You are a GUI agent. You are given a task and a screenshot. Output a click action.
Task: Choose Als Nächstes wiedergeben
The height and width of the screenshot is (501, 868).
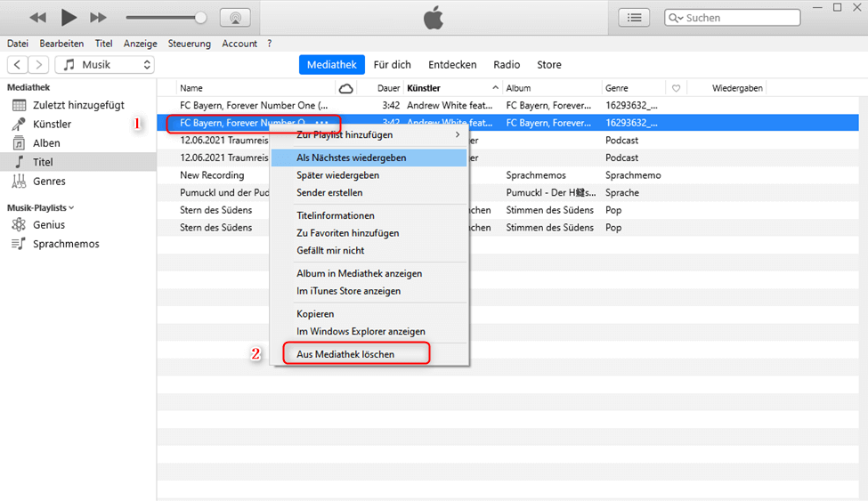tap(351, 158)
